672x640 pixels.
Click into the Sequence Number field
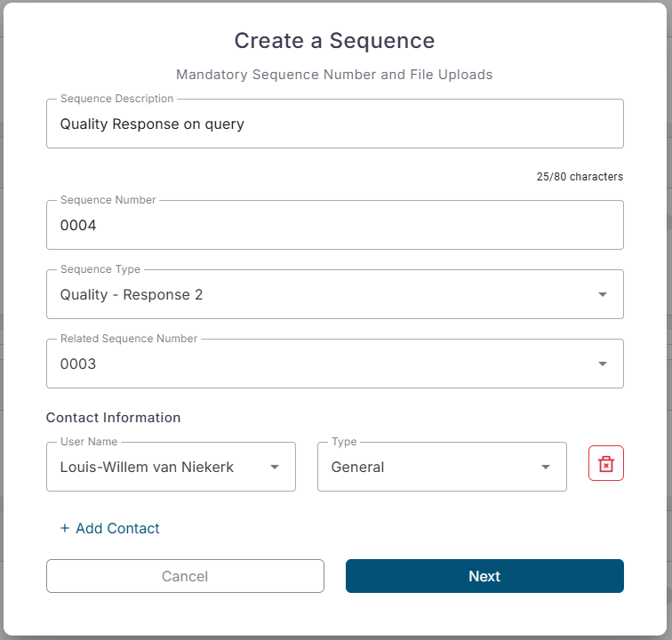(334, 226)
